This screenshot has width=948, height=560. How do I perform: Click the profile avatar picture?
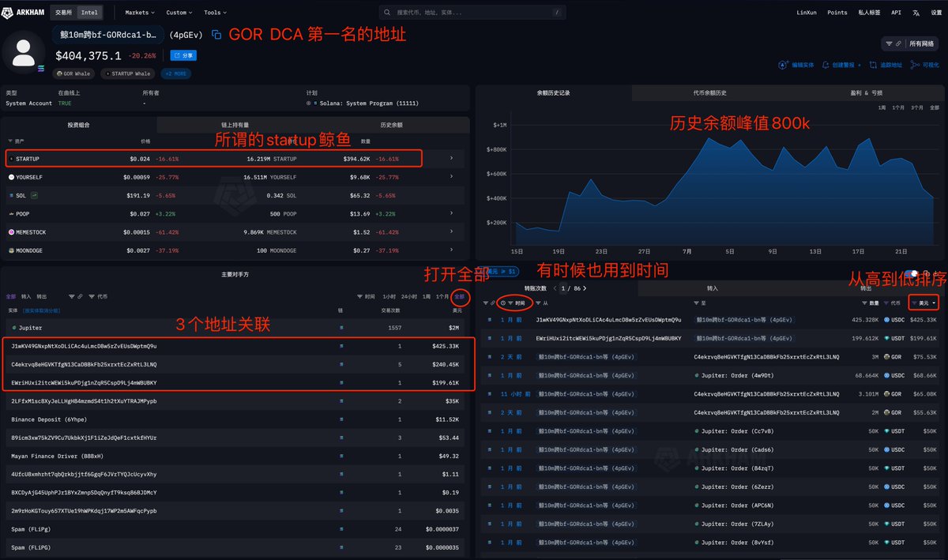[x=24, y=51]
